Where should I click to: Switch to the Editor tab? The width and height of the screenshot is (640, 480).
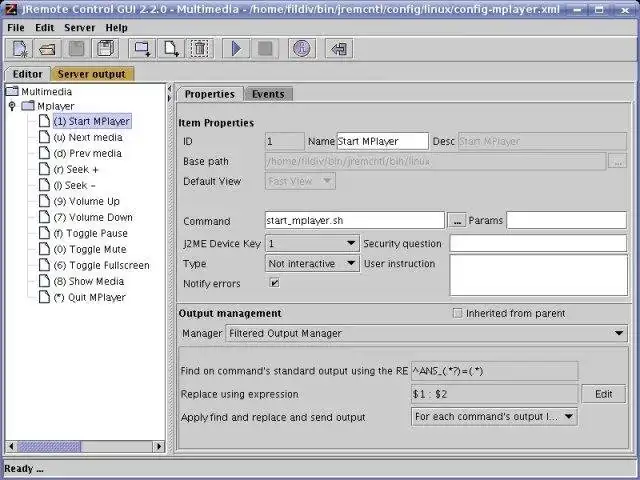pyautogui.click(x=27, y=74)
